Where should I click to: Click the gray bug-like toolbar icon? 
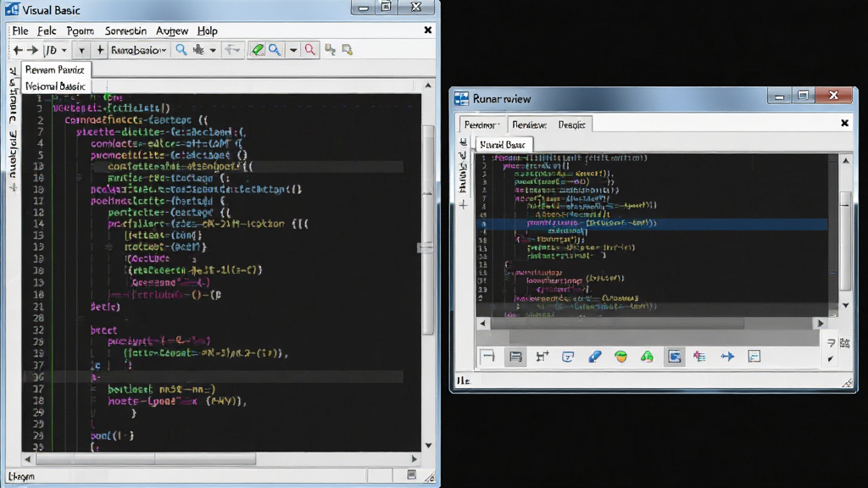(198, 50)
